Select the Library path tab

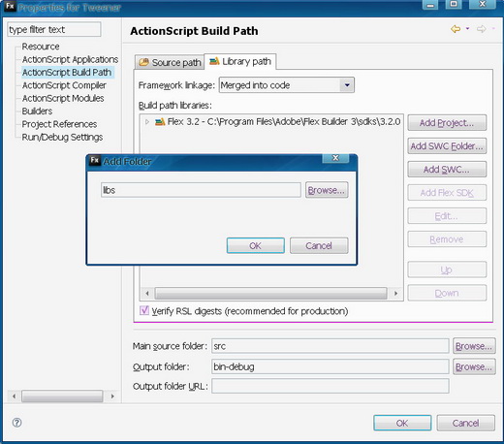coord(240,61)
